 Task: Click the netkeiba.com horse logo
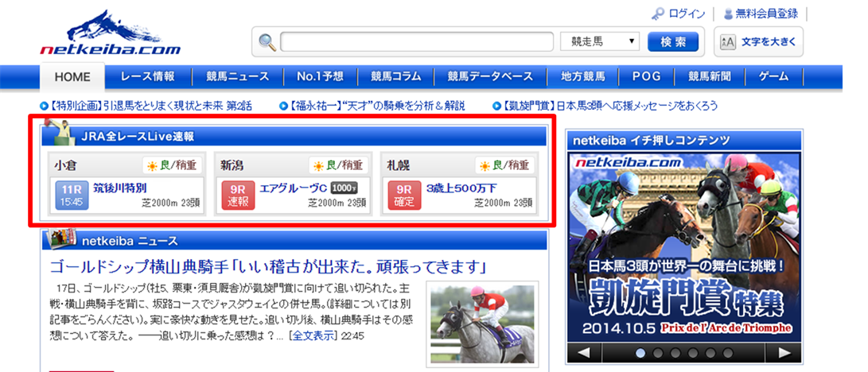[x=110, y=33]
